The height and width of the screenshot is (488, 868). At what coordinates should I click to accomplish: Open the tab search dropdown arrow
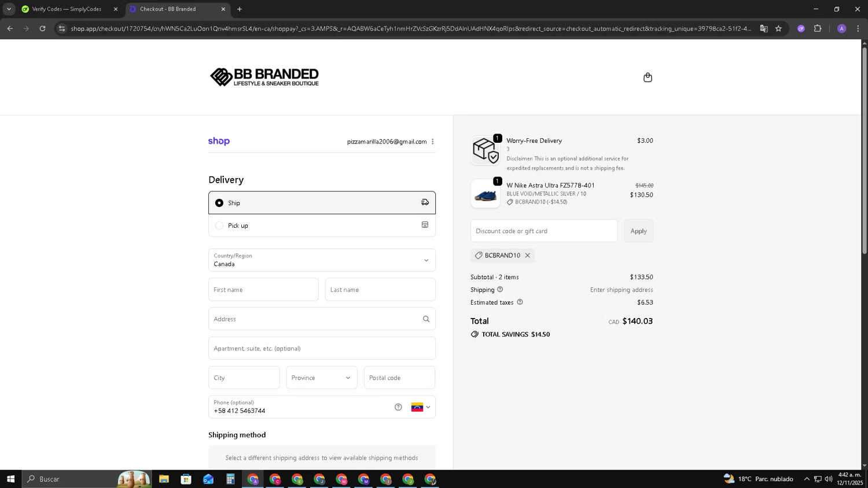click(x=9, y=9)
